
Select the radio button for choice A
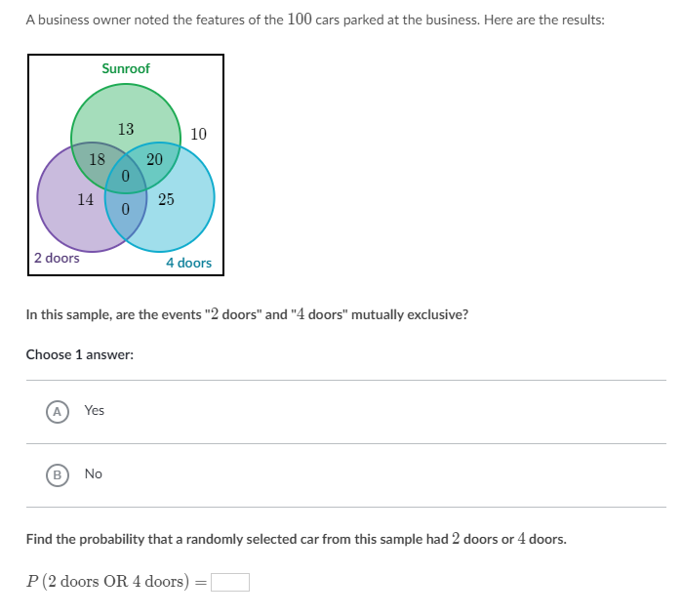(58, 411)
